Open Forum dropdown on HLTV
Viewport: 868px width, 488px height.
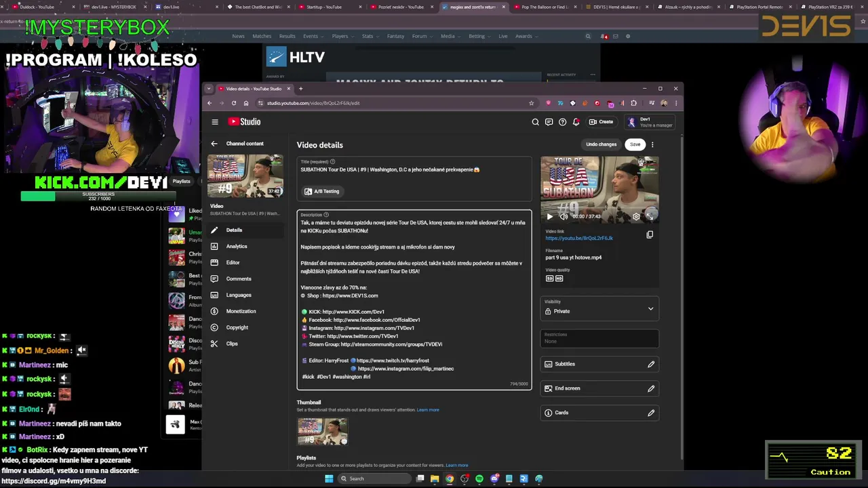422,36
